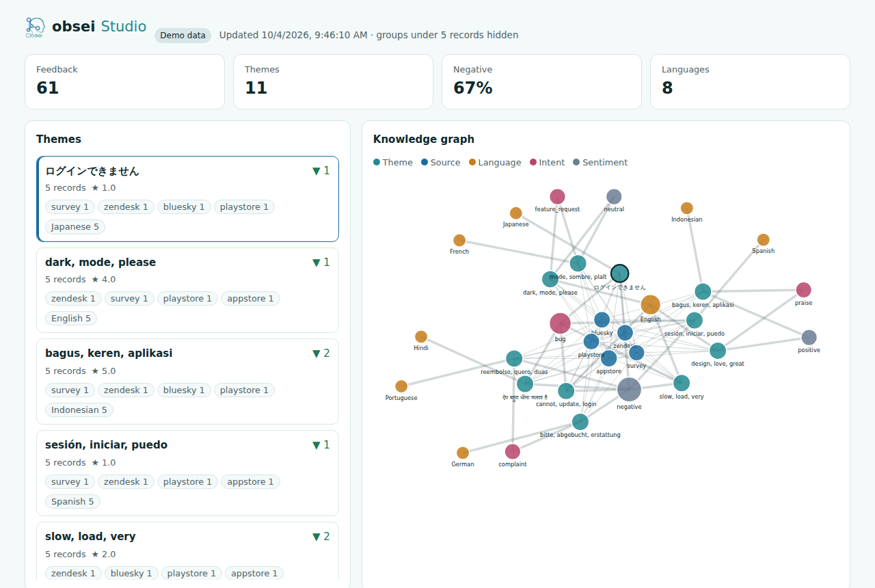Select the Portuguese language node
This screenshot has width=875, height=588.
(401, 386)
